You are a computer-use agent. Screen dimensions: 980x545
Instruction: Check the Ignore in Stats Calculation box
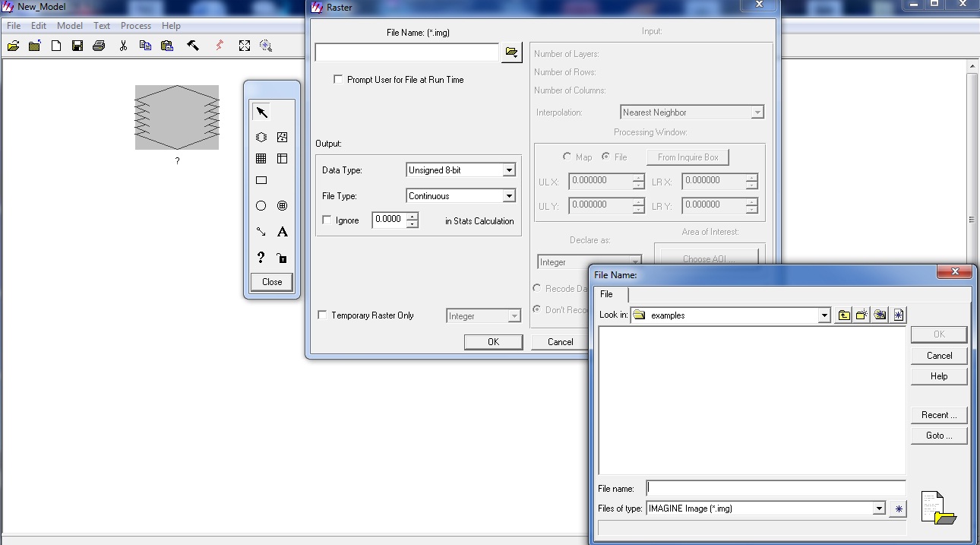(327, 220)
